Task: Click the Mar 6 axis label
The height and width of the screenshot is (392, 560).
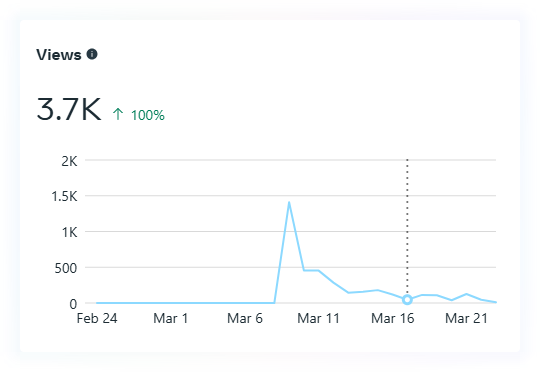Action: click(245, 318)
